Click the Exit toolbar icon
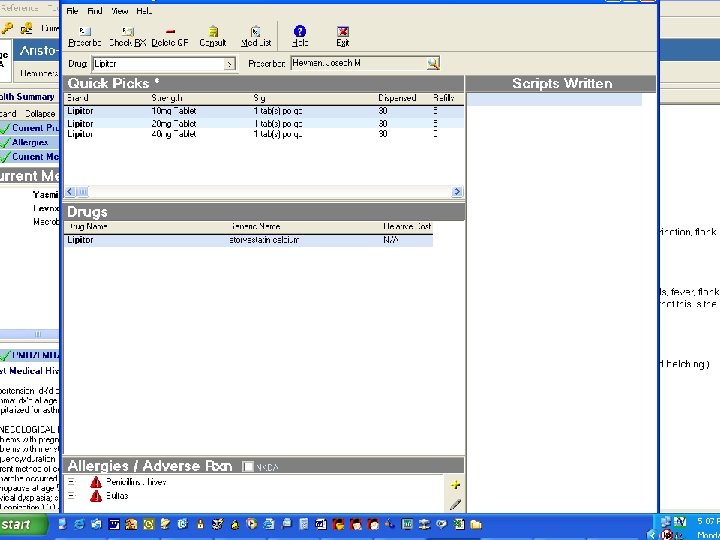Screen dimensions: 720x540 [343, 31]
